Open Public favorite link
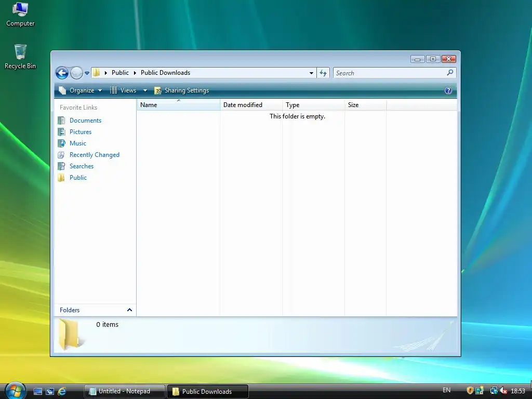 click(78, 178)
